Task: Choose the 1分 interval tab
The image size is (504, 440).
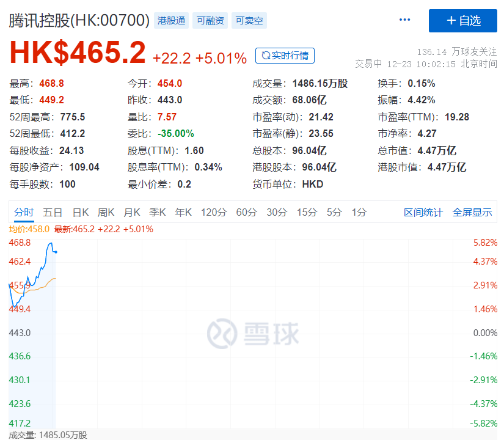Action: [359, 212]
